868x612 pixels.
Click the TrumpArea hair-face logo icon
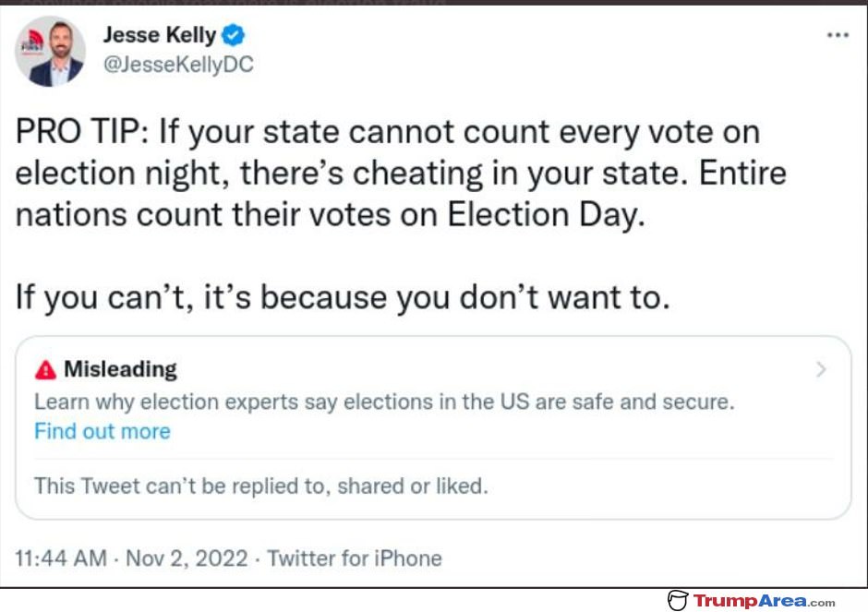click(x=678, y=600)
